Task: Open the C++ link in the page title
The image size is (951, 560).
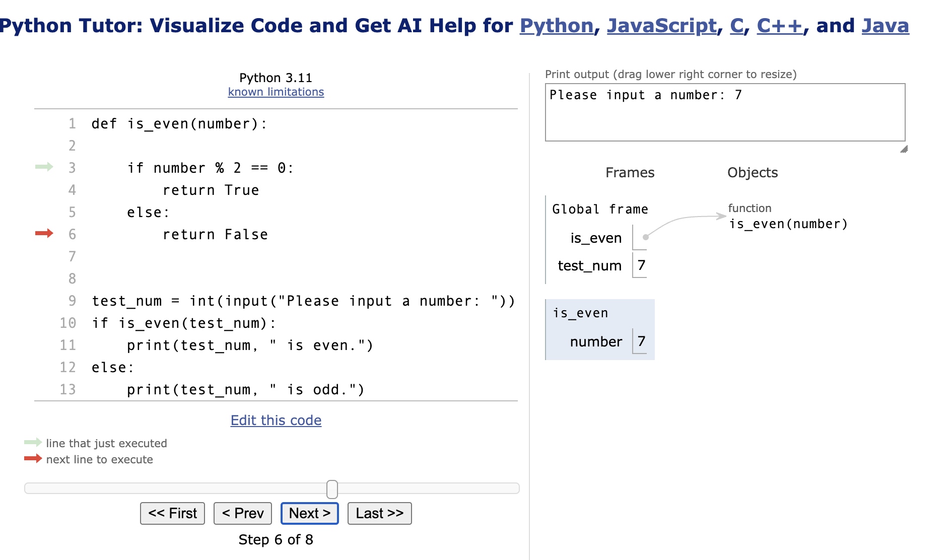Action: 780,26
